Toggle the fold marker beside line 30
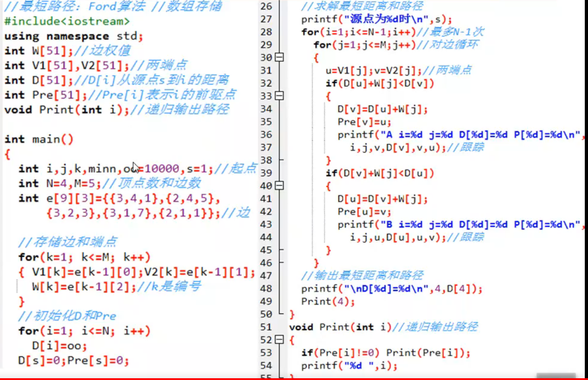The height and width of the screenshot is (380, 588). 279,57
